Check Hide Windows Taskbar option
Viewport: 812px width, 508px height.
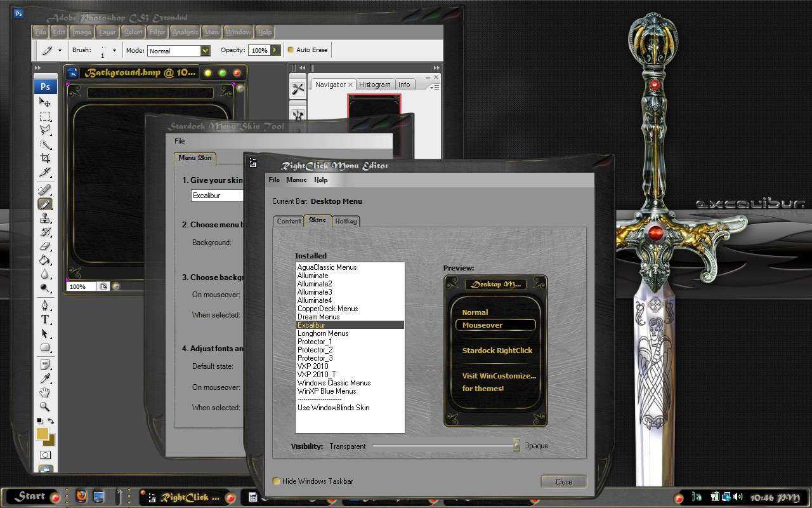[x=277, y=481]
